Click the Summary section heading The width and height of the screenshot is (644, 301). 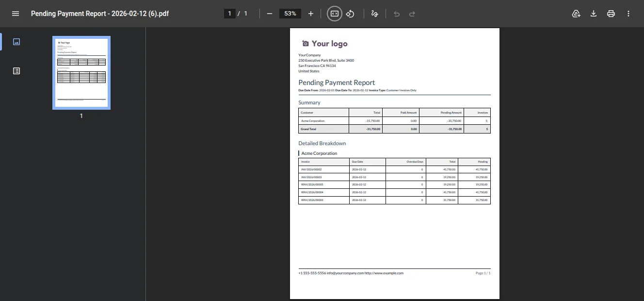309,102
